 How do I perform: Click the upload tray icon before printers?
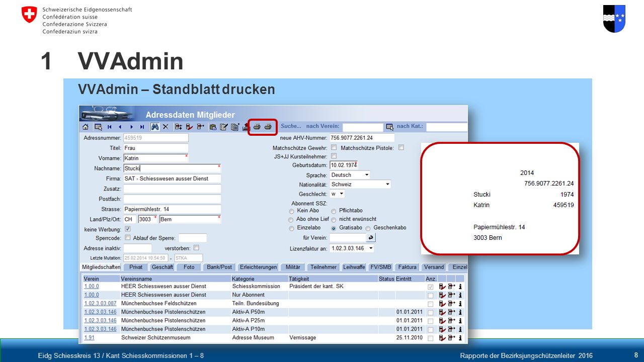click(x=246, y=127)
